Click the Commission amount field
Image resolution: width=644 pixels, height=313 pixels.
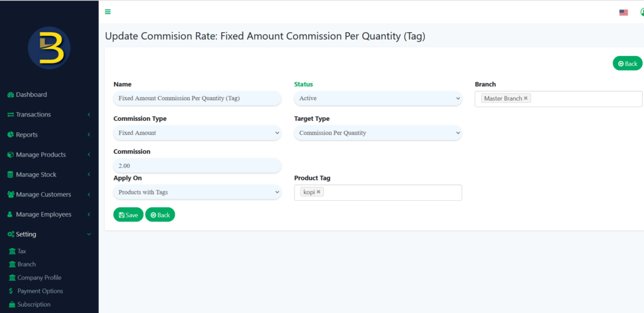point(197,166)
